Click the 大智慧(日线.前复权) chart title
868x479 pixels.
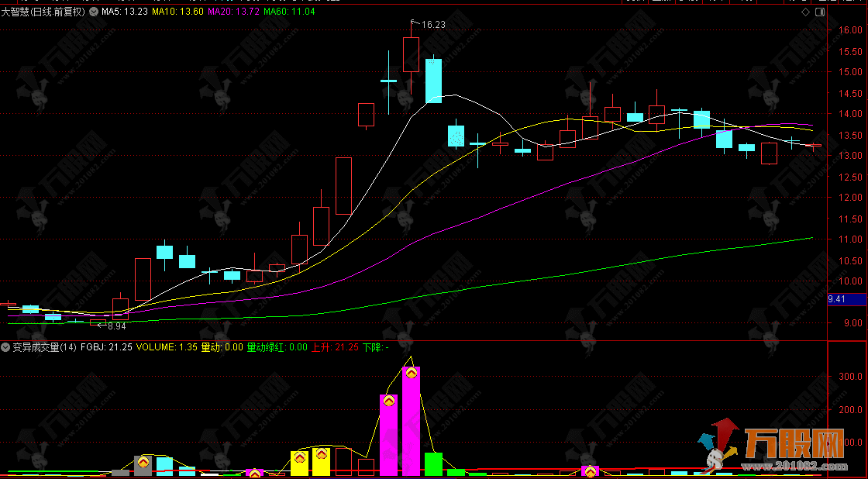click(43, 12)
